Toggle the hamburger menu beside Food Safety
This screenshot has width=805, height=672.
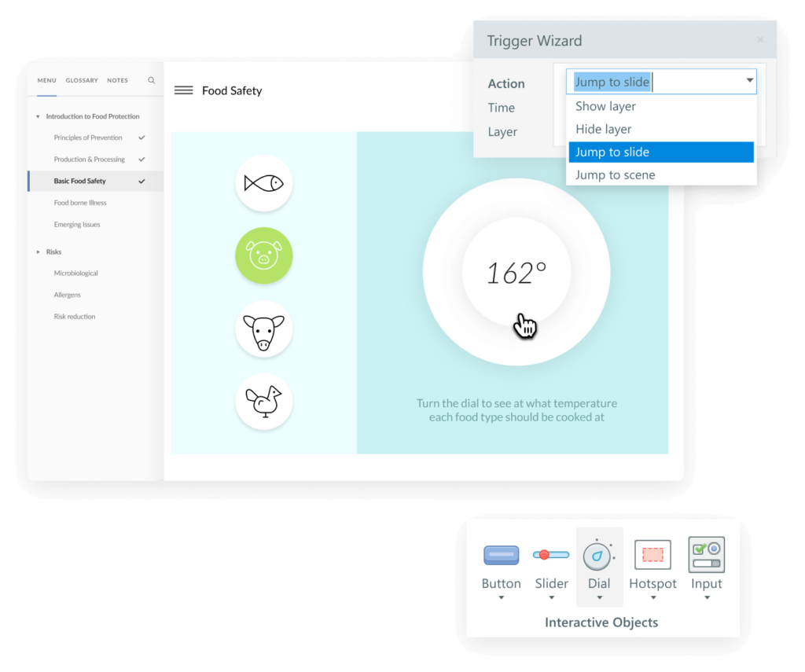pos(183,90)
